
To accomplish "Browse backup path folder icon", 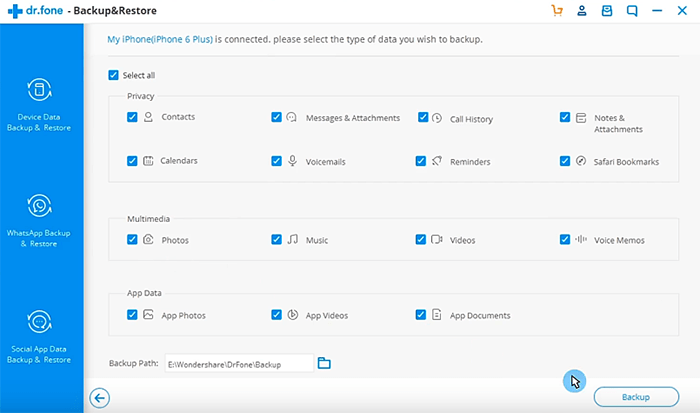I will (324, 363).
